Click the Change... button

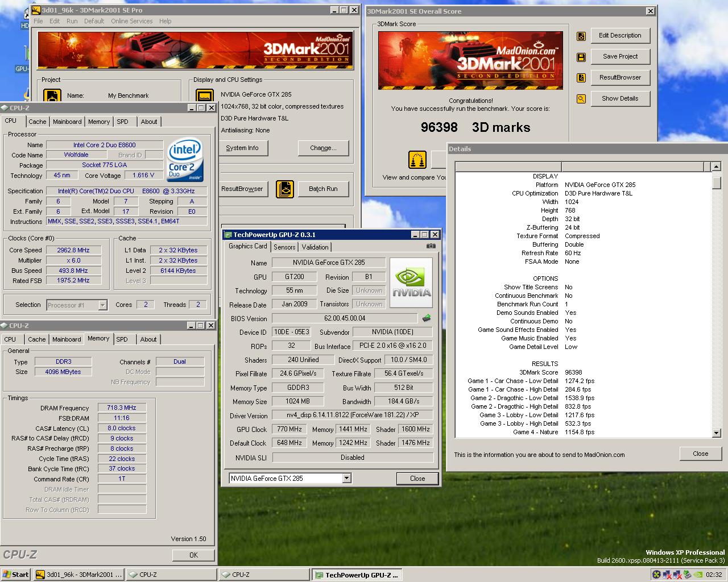click(323, 148)
